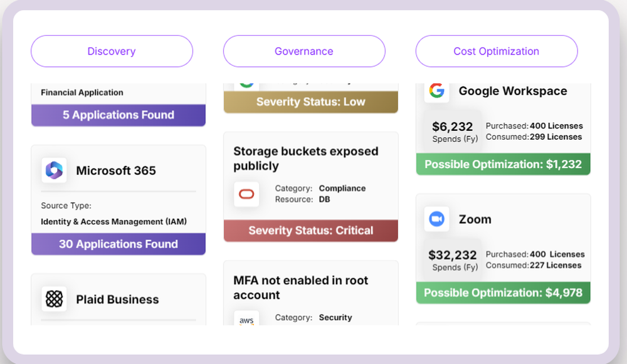
Task: Click the Zoom camera logo icon
Action: coord(436,219)
